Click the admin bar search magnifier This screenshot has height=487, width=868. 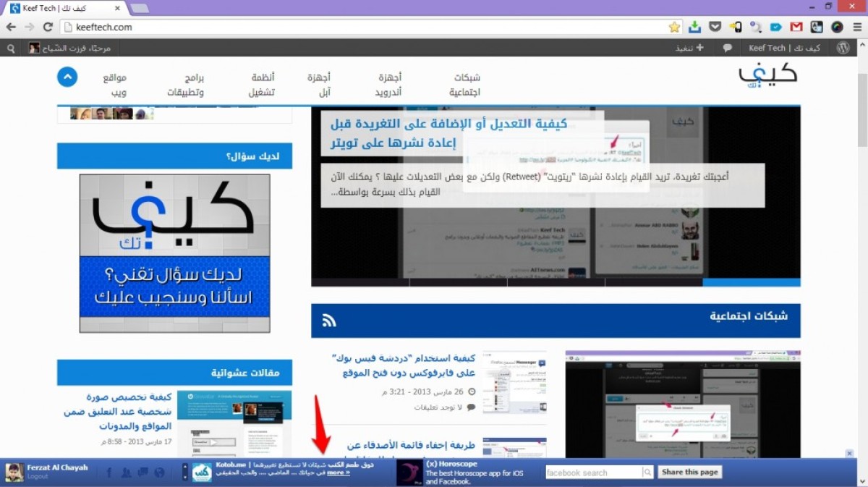coord(11,48)
